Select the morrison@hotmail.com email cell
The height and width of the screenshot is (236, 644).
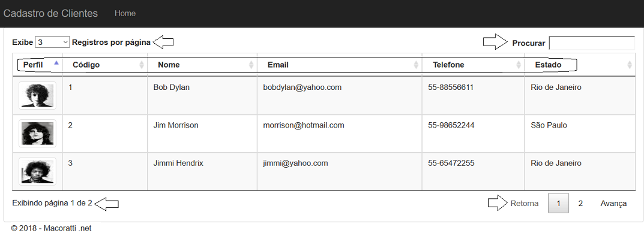[339, 134]
